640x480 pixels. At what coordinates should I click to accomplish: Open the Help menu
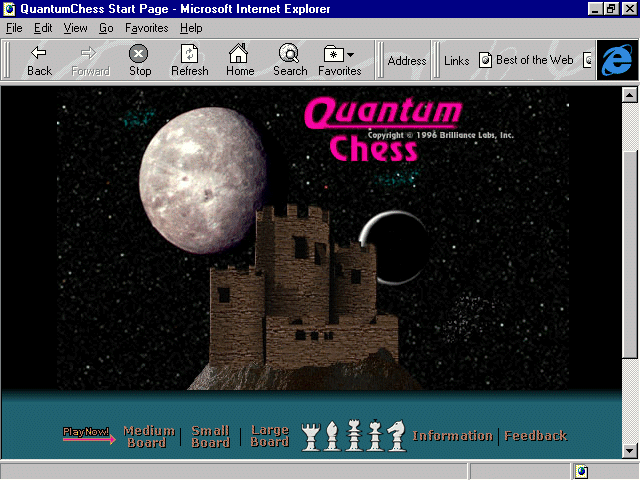click(191, 28)
